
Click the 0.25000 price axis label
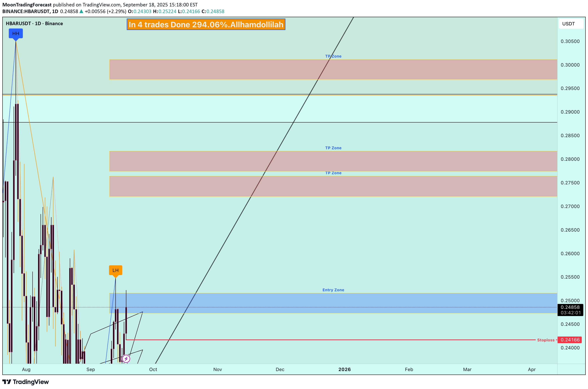(570, 300)
